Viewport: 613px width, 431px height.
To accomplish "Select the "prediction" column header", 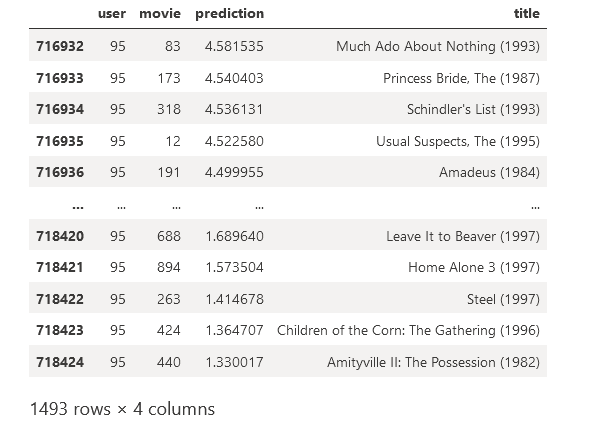I will point(229,14).
